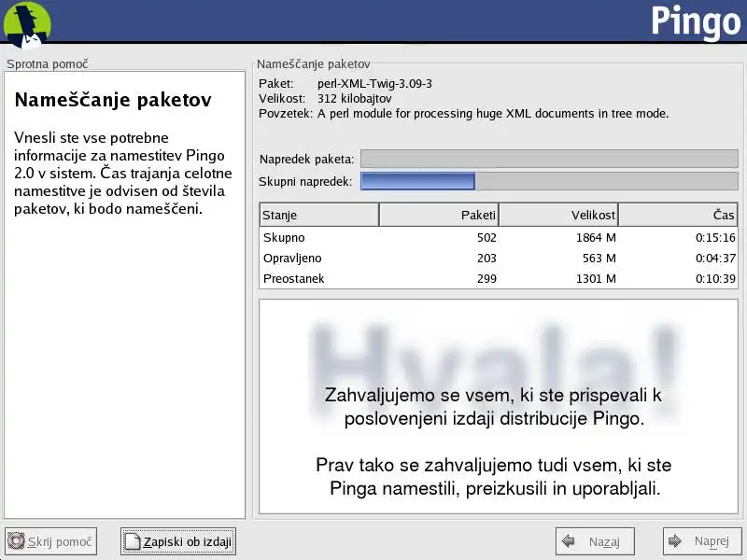Click the Velikost: field label
This screenshot has height=560, width=747.
click(x=282, y=99)
